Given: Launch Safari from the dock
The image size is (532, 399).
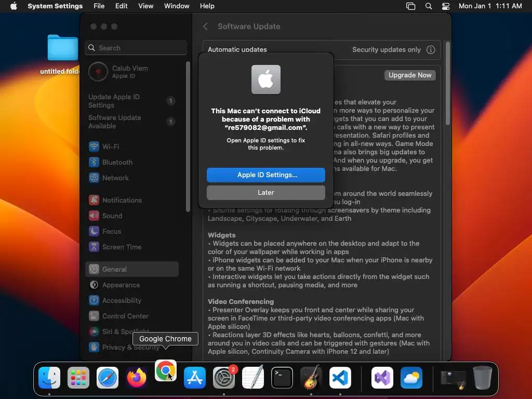Looking at the screenshot, I should [108, 377].
